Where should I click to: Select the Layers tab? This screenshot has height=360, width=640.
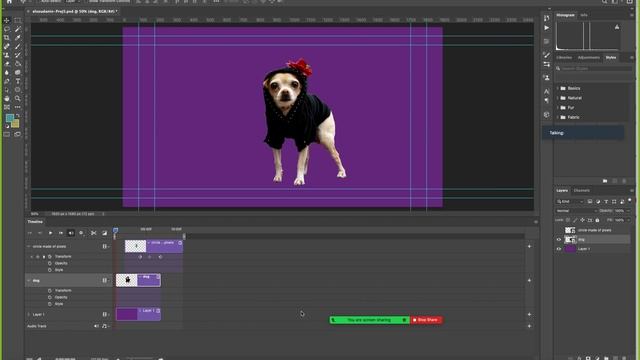tap(562, 191)
